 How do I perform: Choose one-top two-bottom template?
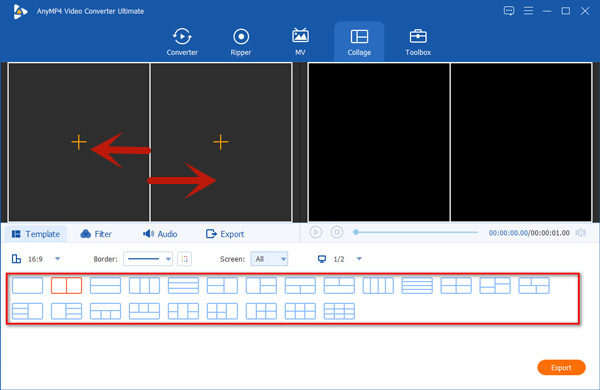point(300,286)
